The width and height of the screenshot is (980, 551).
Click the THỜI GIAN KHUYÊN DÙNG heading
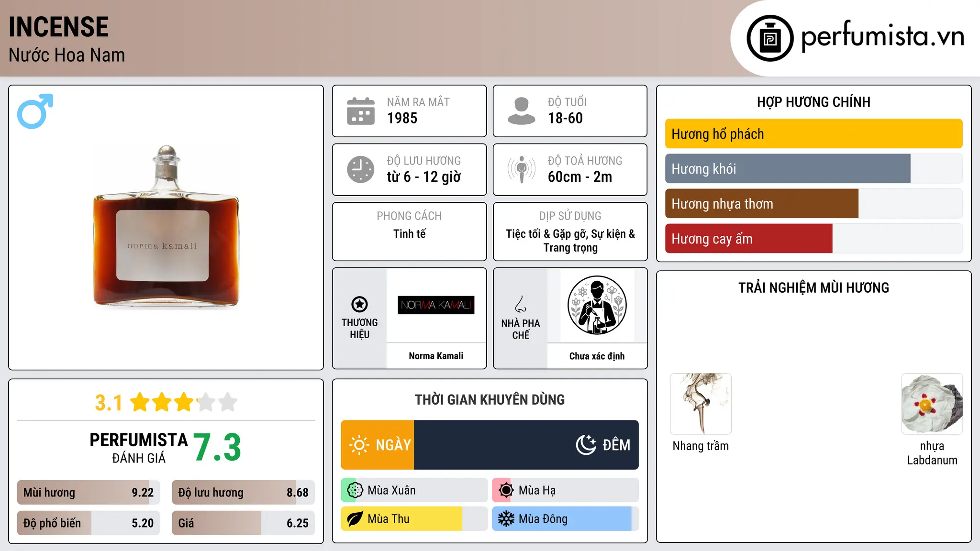490,399
